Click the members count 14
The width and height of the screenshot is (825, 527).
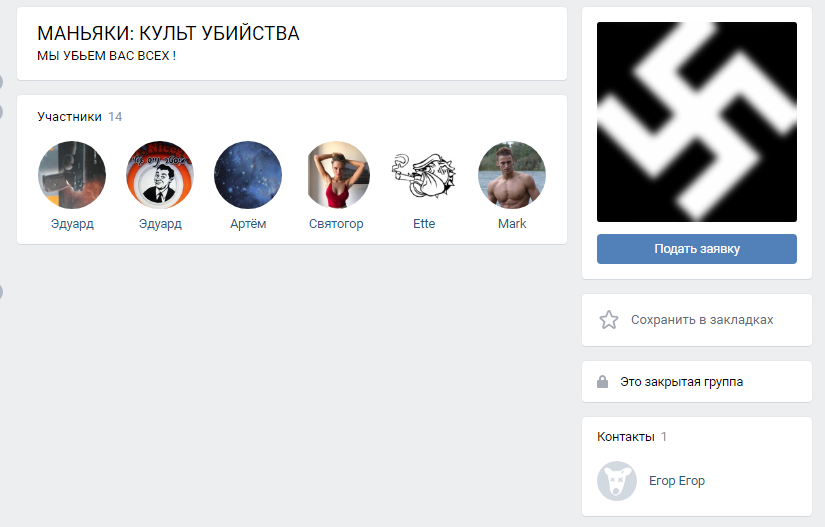pos(115,117)
